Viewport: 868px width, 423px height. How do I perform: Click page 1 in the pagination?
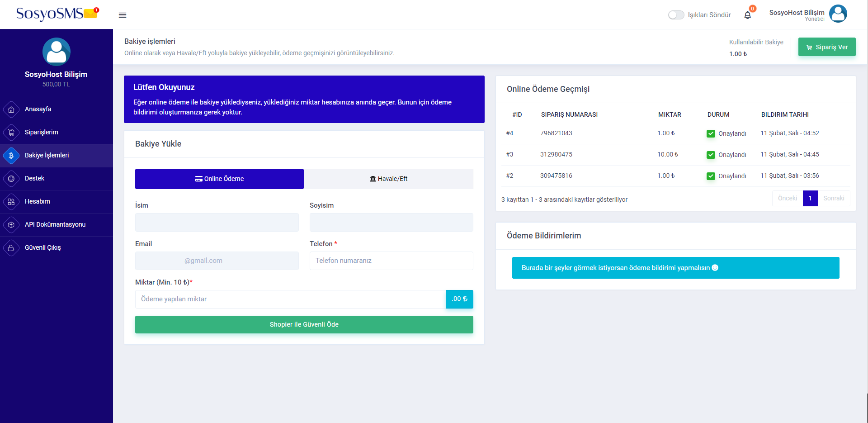(x=810, y=198)
